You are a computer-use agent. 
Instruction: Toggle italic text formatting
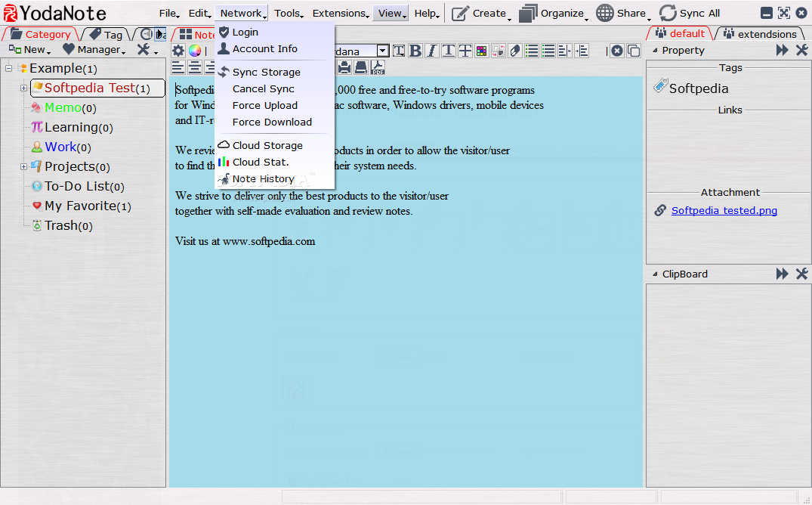pos(432,51)
